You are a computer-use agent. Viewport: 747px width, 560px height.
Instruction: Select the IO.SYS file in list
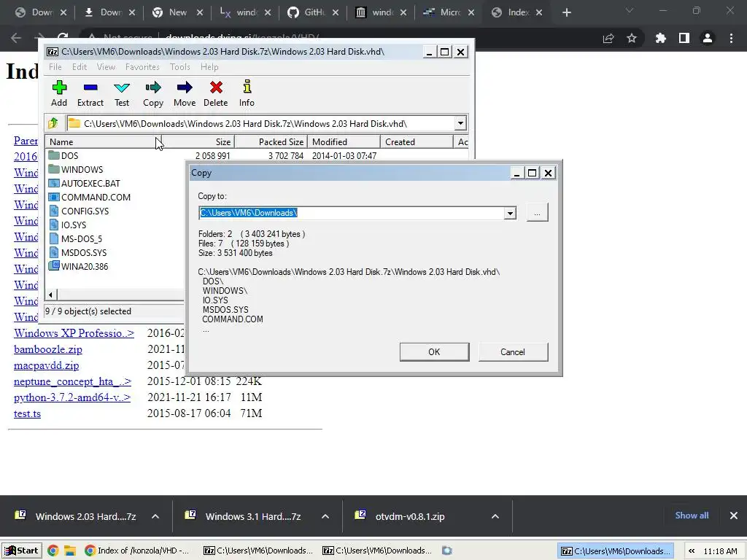coord(67,225)
